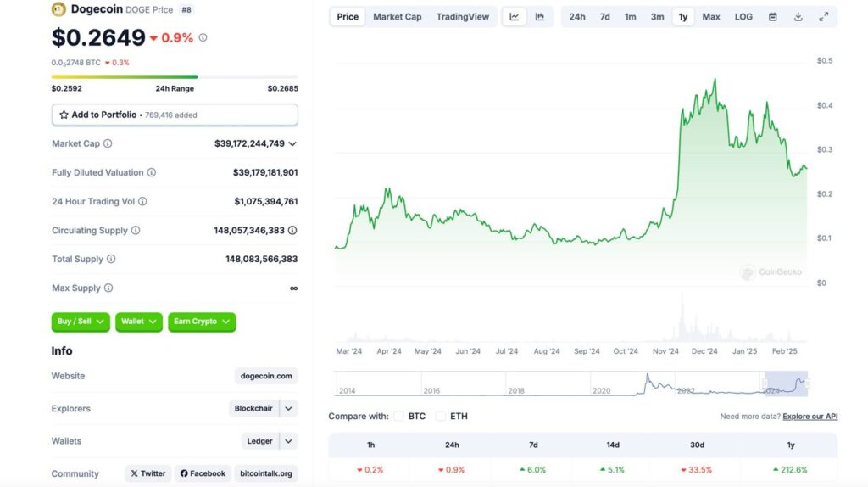Select the 1y time range
This screenshot has width=868, height=487.
click(683, 17)
